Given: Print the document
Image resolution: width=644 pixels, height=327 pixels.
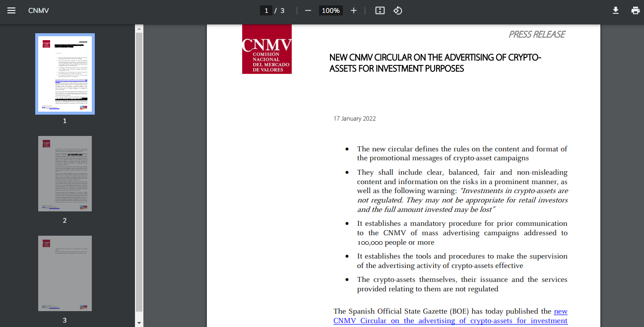Looking at the screenshot, I should (x=636, y=10).
